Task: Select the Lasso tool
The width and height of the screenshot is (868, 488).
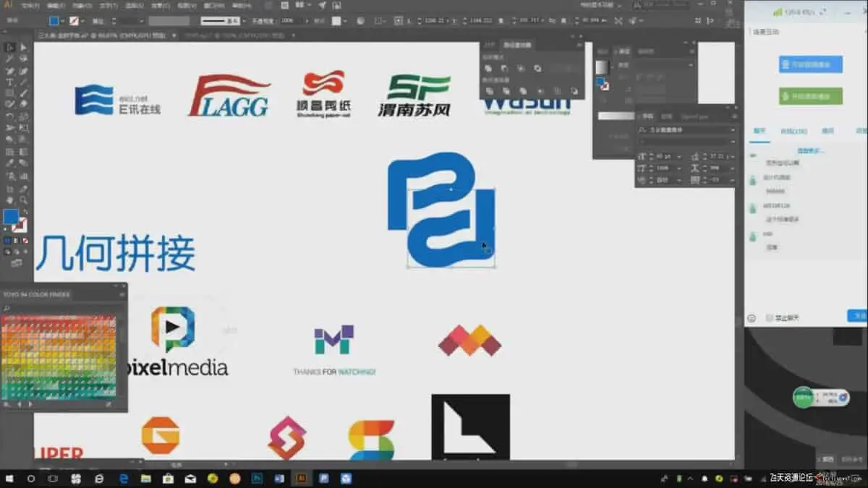Action: (x=23, y=59)
